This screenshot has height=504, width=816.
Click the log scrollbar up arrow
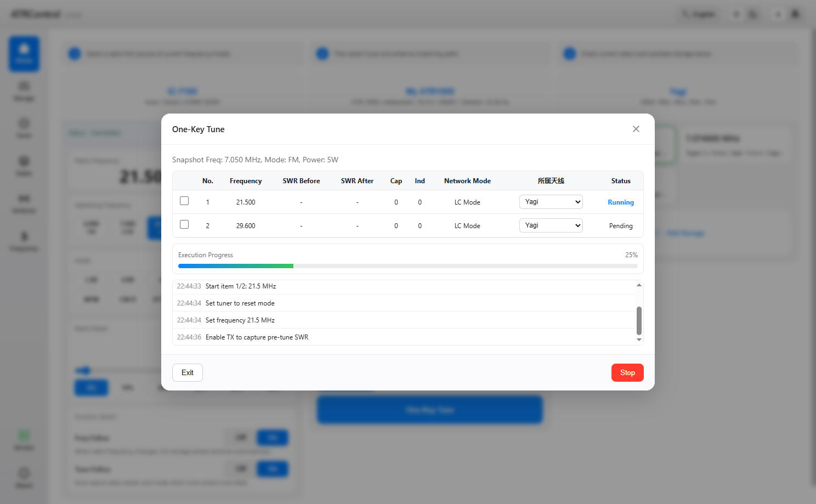(x=639, y=285)
